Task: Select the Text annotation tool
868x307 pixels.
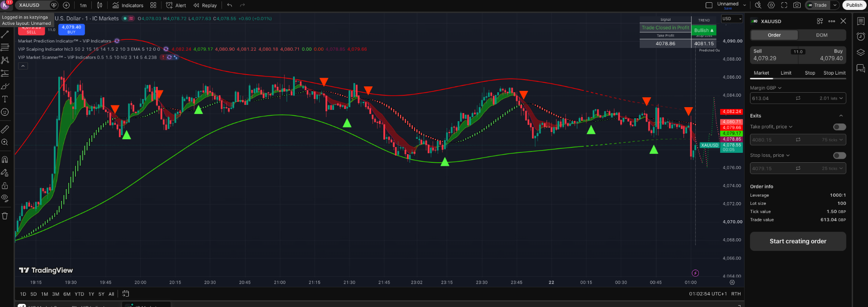Action: point(5,99)
